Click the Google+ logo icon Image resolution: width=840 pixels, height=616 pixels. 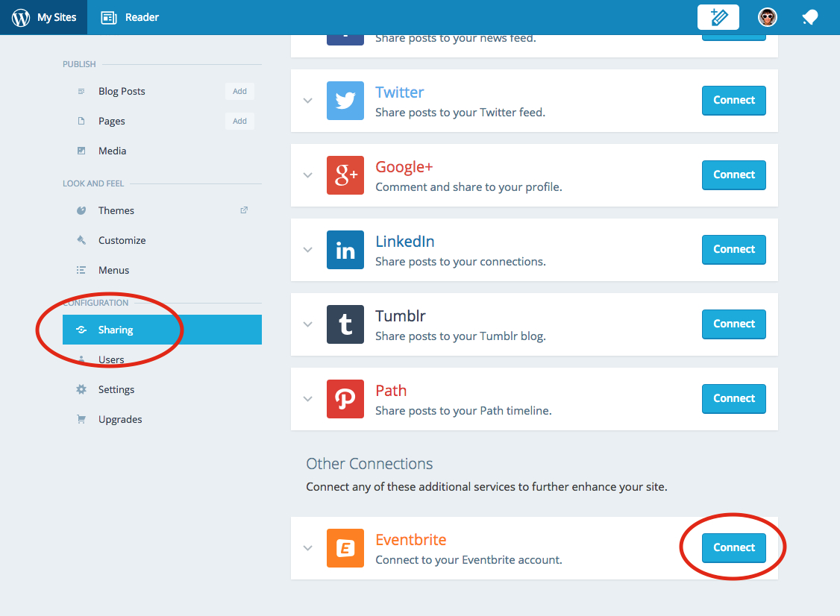[x=345, y=175]
